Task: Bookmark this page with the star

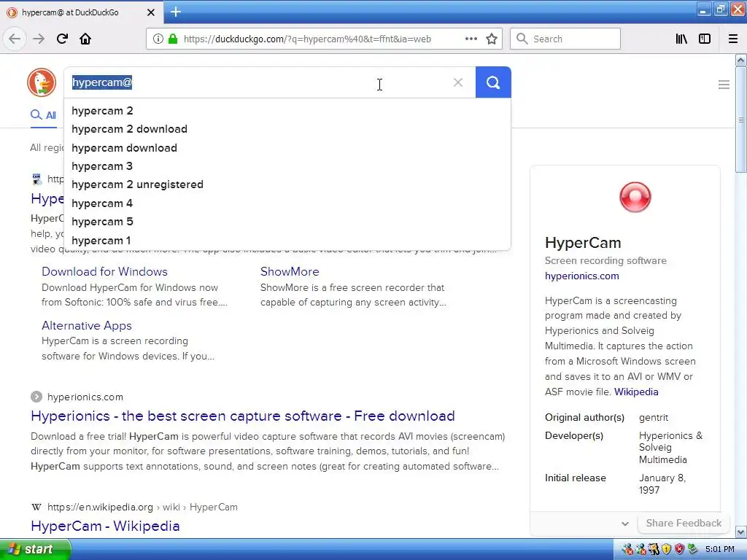Action: tap(492, 39)
